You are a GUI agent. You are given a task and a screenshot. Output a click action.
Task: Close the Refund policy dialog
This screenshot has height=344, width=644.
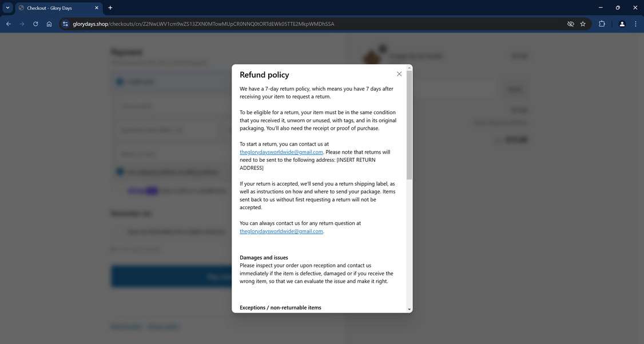(x=399, y=74)
